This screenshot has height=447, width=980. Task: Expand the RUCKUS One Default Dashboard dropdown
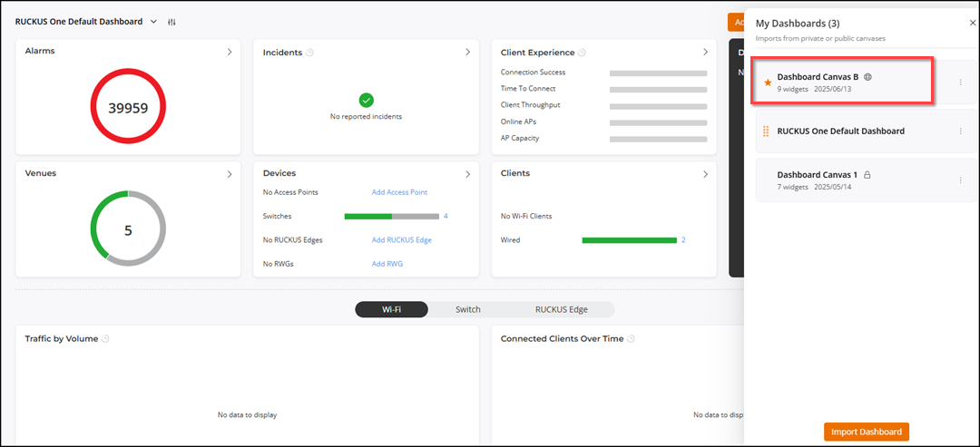(x=152, y=22)
